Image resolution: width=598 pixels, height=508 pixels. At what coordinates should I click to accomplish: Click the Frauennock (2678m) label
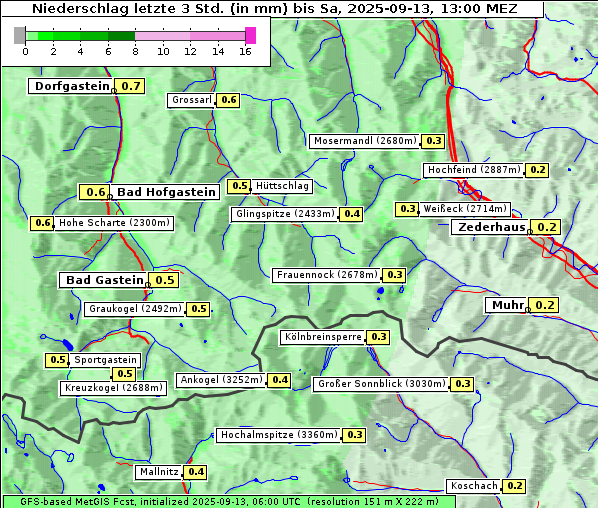[327, 275]
